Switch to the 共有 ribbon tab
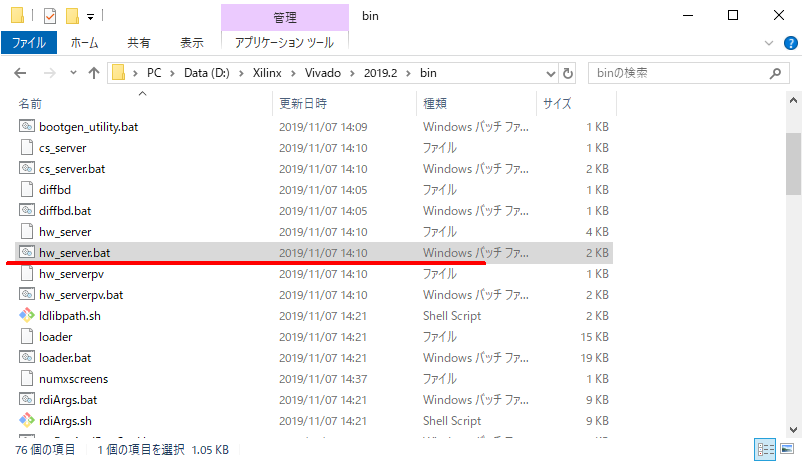Image resolution: width=803 pixels, height=462 pixels. pos(139,43)
